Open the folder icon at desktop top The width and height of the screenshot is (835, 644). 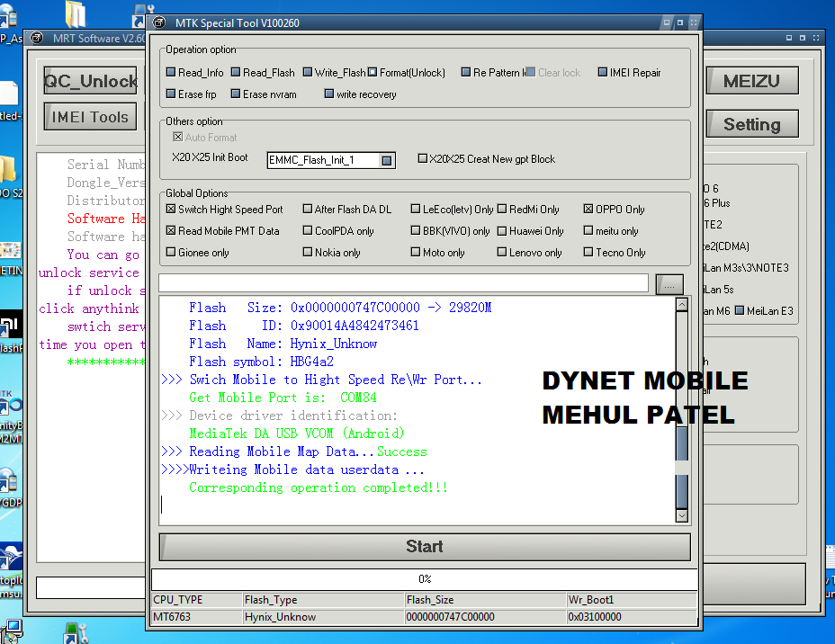75,13
